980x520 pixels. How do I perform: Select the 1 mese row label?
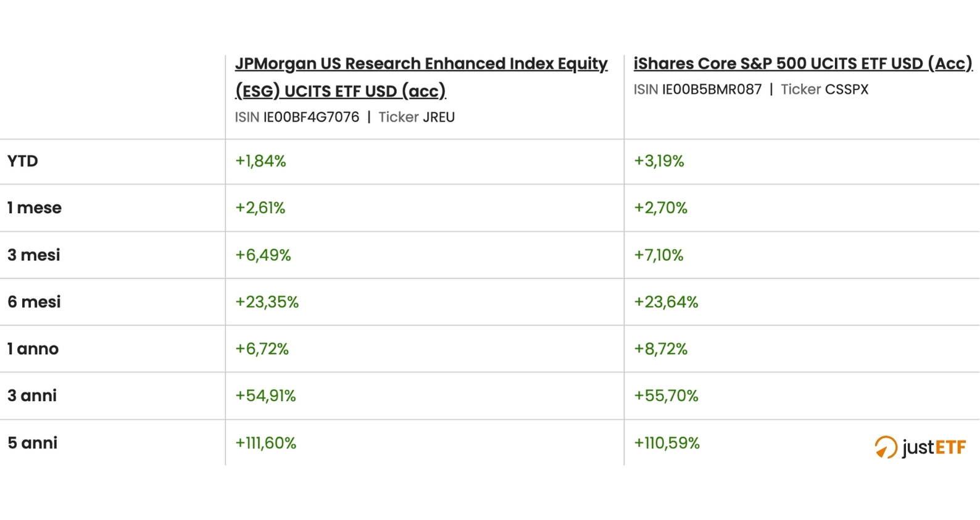point(35,208)
